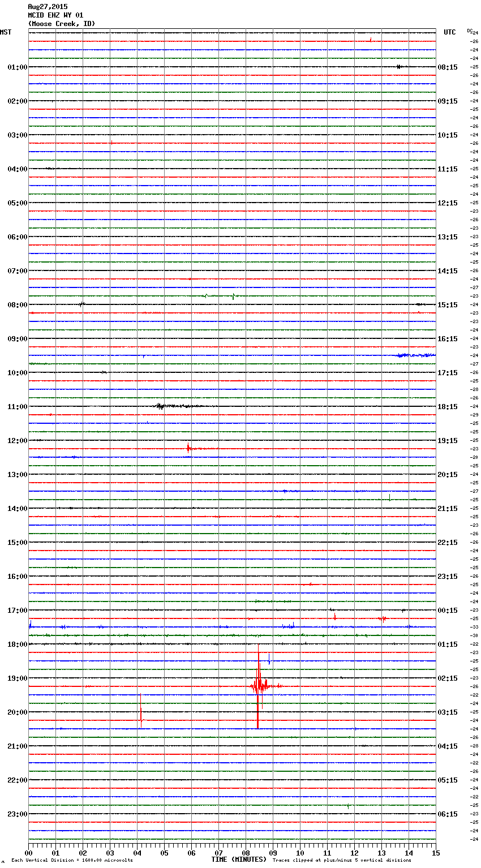This screenshot has width=481, height=868.
Task: Click the 02:15 UTC time label
Action: [x=448, y=678]
